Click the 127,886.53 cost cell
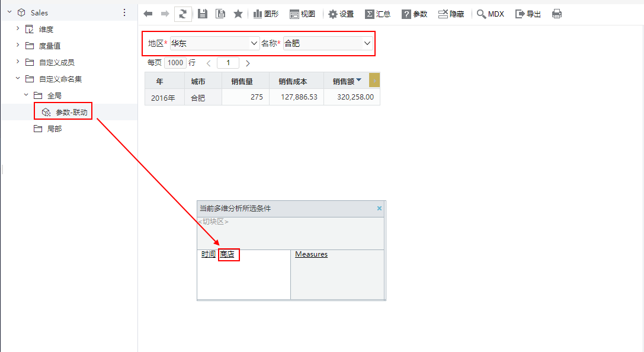 pos(297,97)
